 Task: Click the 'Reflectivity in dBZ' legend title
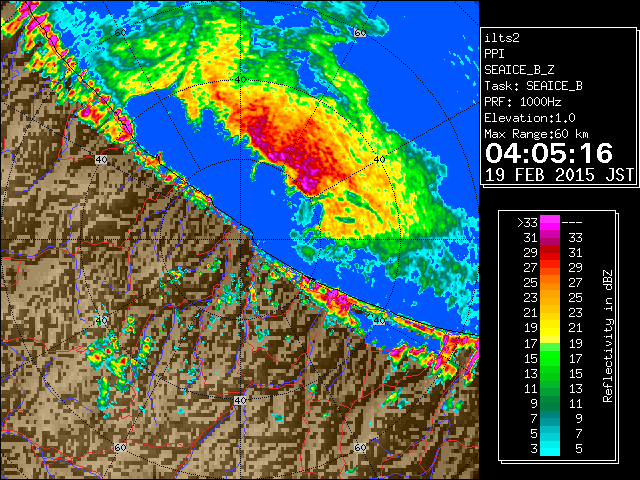pos(608,336)
